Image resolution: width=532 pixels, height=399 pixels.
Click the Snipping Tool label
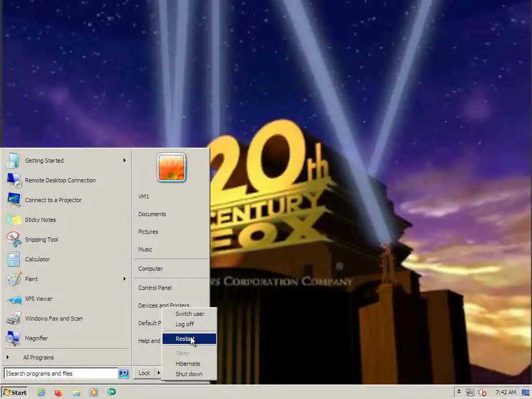[42, 240]
